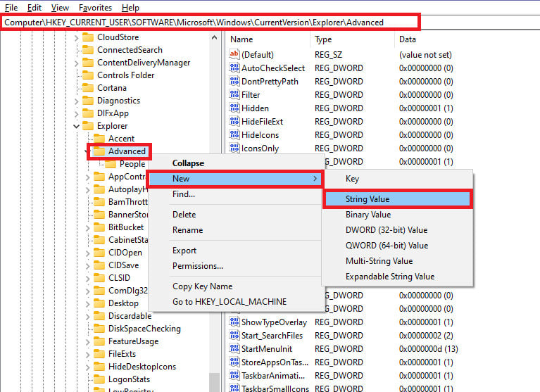Viewport: 540px width, 392px height.
Task: Create a new Key from the submenu
Action: (398, 179)
